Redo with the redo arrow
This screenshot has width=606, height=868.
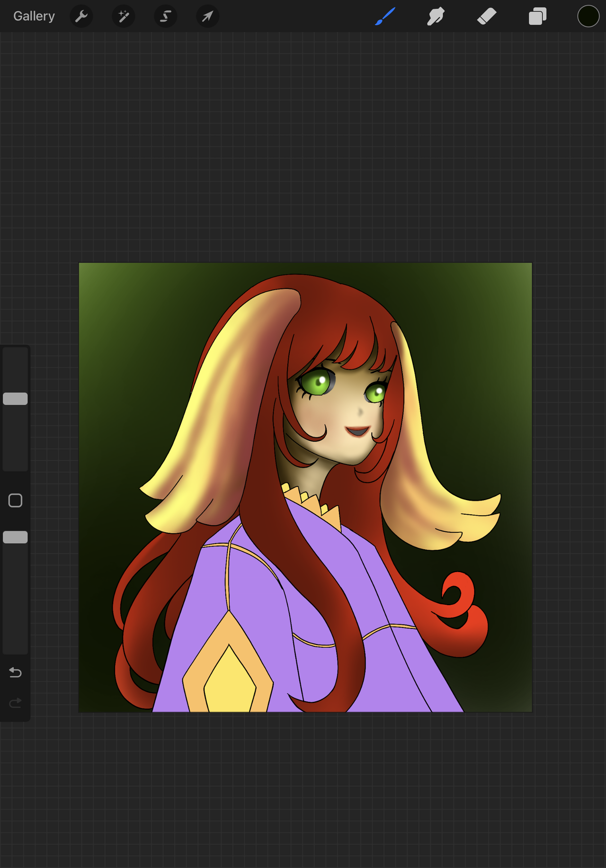tap(15, 703)
